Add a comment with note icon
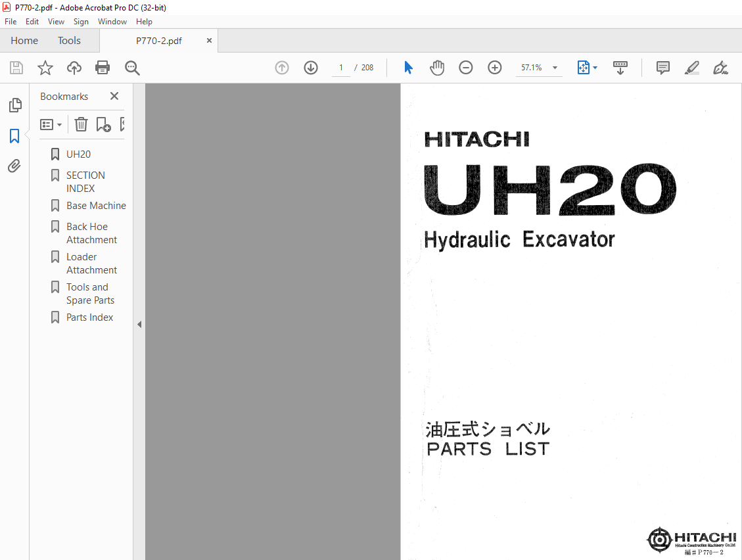Screen dimensions: 742x560 tap(663, 68)
